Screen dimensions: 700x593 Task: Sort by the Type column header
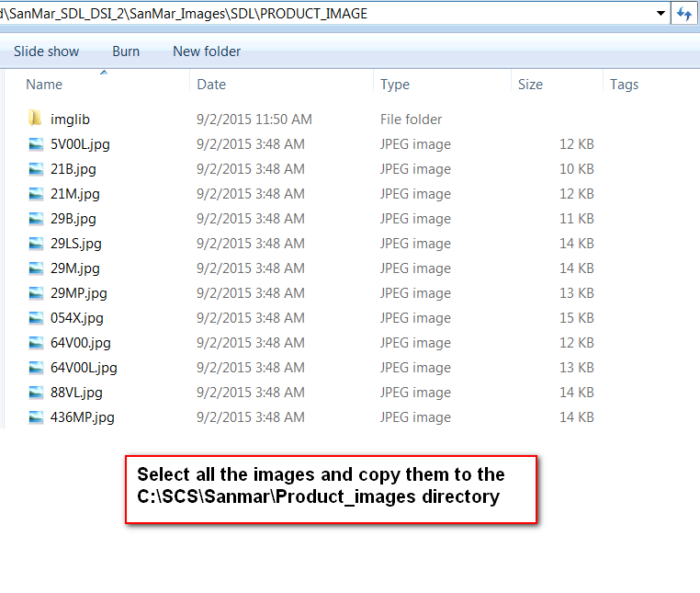pyautogui.click(x=395, y=85)
